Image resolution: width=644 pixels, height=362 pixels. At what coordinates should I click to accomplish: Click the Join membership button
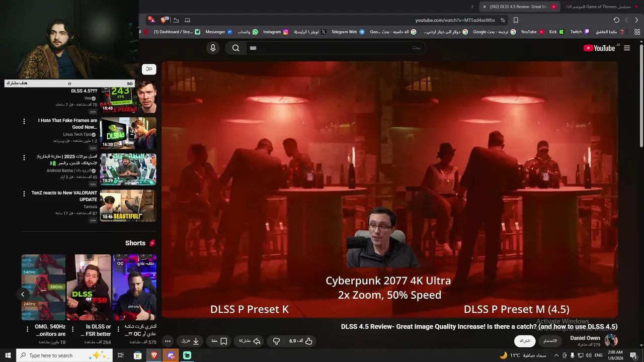(x=550, y=341)
